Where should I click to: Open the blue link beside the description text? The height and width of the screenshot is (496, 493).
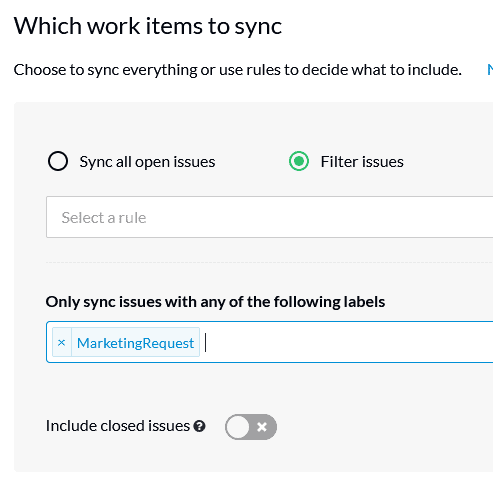pyautogui.click(x=490, y=70)
